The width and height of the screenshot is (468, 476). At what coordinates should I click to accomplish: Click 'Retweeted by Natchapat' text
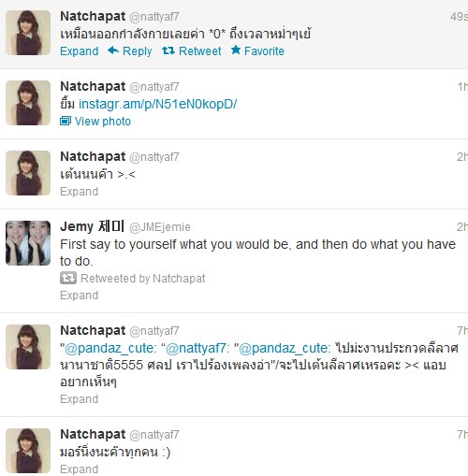143,279
